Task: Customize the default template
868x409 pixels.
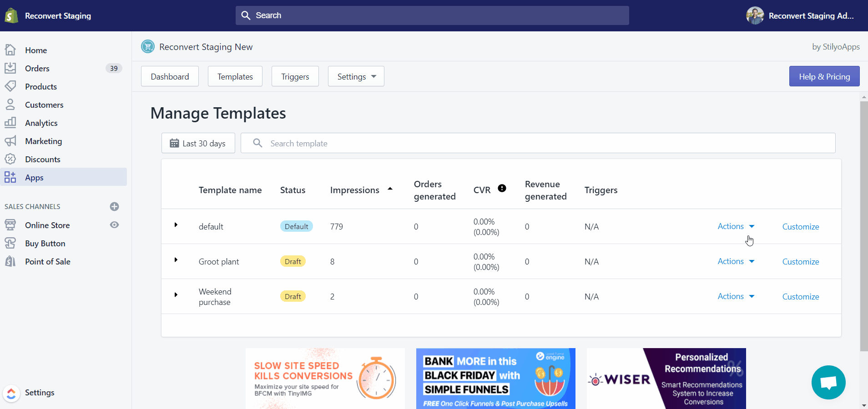Action: [801, 227]
